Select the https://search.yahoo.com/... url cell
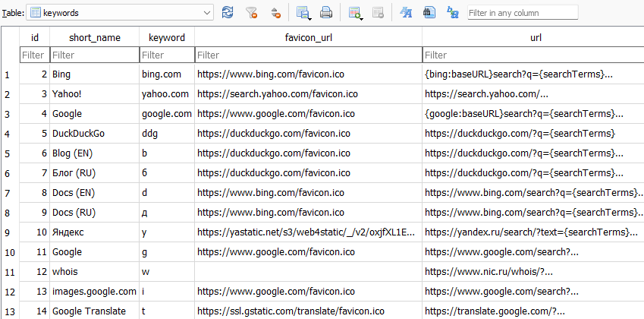This screenshot has width=644, height=319. point(533,94)
